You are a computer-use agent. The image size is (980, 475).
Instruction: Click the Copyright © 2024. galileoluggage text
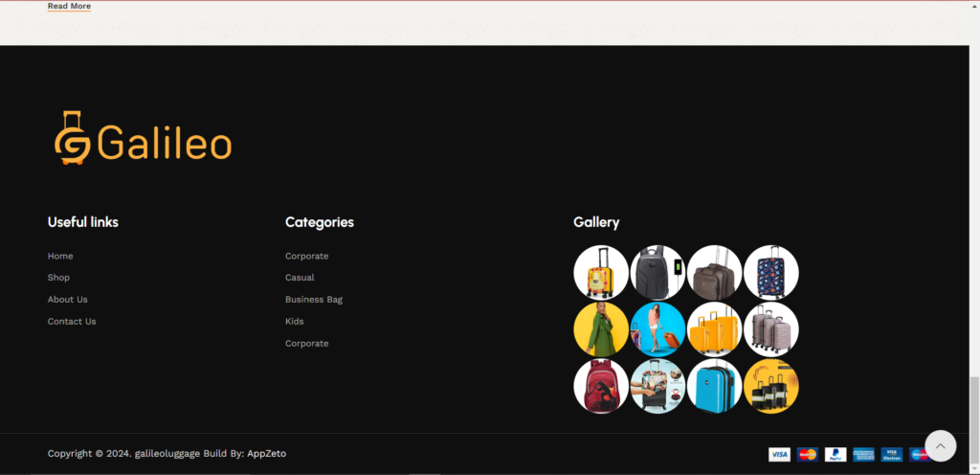(123, 454)
